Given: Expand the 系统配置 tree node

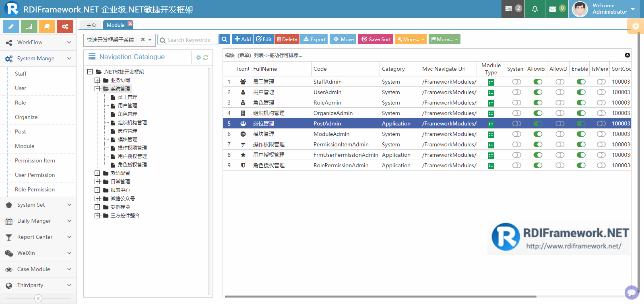Looking at the screenshot, I should pos(97,173).
